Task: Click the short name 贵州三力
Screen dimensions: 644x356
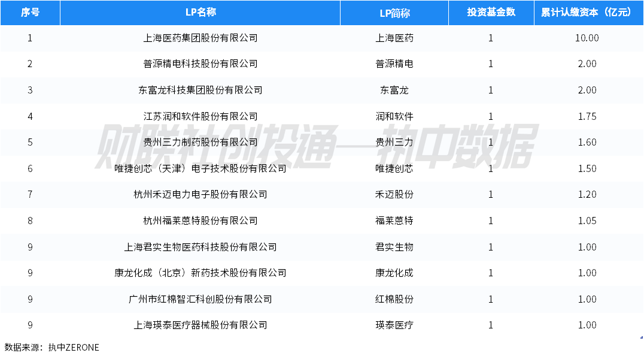Action: [394, 143]
